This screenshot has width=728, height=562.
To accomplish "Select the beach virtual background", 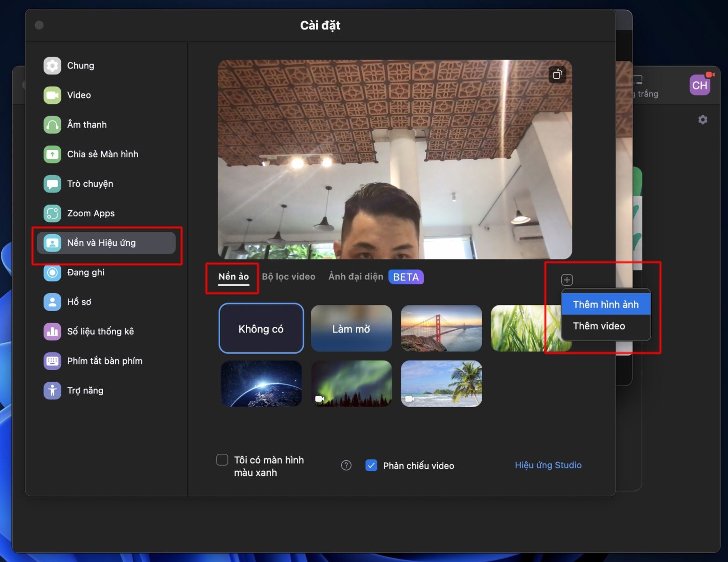I will coord(441,383).
